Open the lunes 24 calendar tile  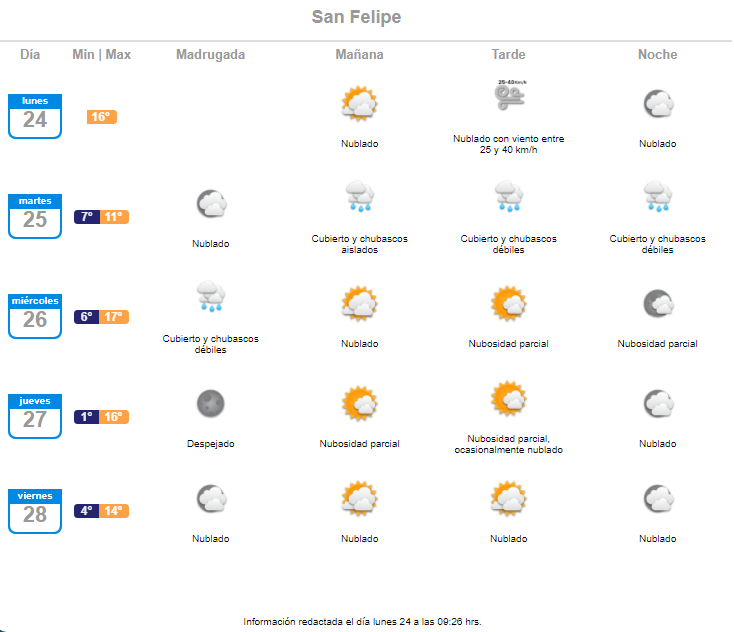[x=35, y=116]
